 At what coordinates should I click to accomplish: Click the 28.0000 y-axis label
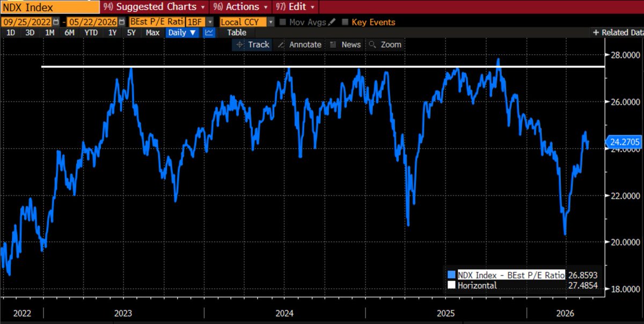[626, 55]
